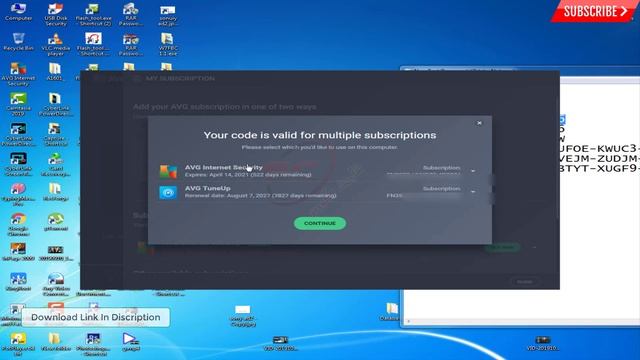The width and height of the screenshot is (640, 360).
Task: Click Notepad horizontal scrollbar left arrow
Action: pos(409,322)
